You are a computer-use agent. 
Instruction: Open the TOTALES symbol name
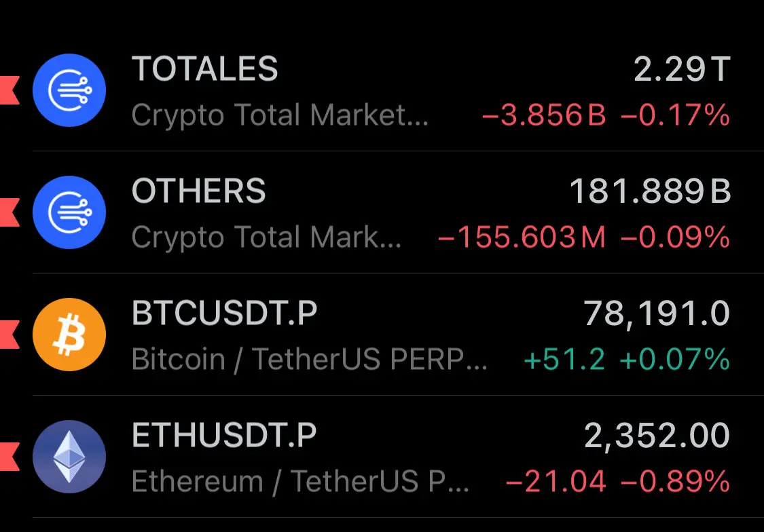204,69
